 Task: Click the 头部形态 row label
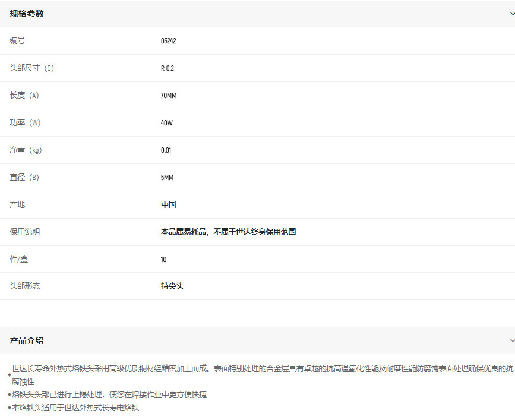25,286
